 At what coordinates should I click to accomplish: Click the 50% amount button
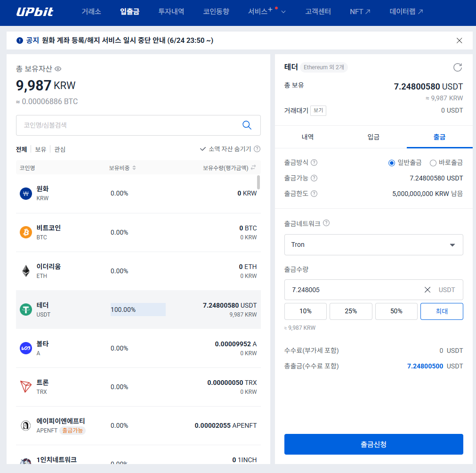click(x=396, y=311)
